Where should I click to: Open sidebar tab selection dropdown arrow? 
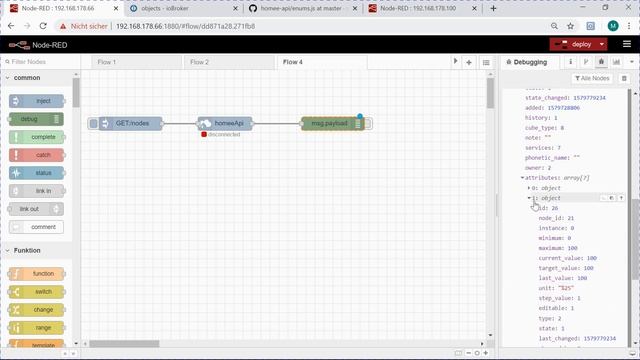click(631, 62)
